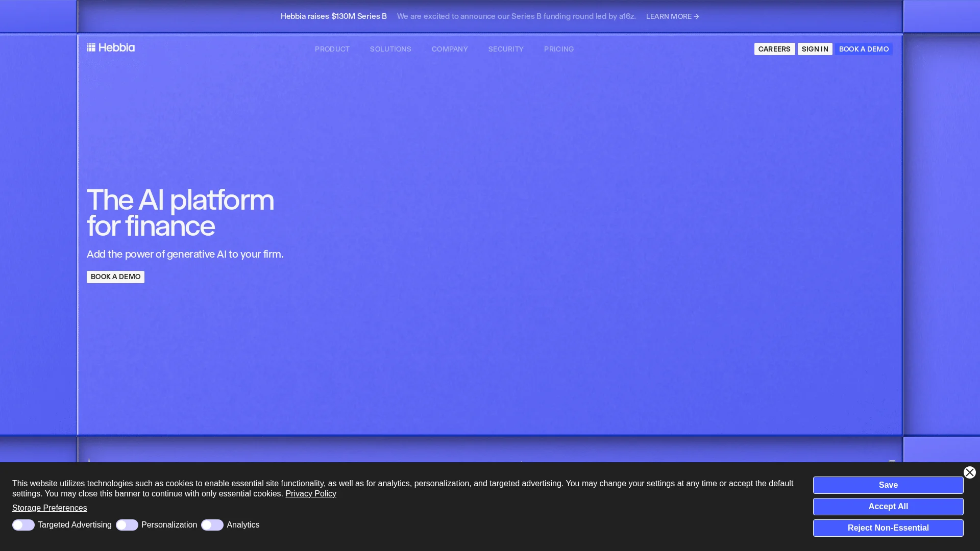Expand Storage Preferences link
This screenshot has width=980, height=551.
pyautogui.click(x=50, y=508)
